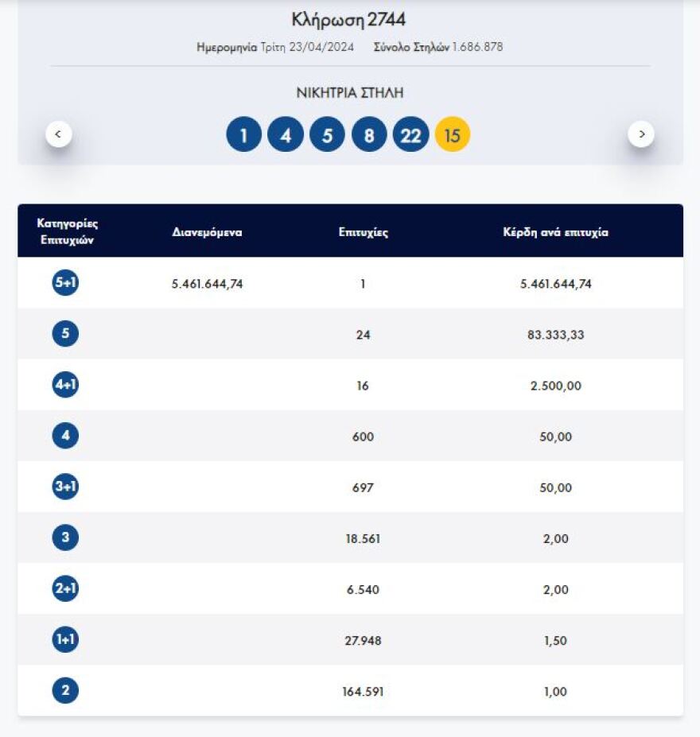Click the jackpot amount 5.461.644,74 under Διανεμόμενα
Screen dimensions: 700x737
coord(207,285)
